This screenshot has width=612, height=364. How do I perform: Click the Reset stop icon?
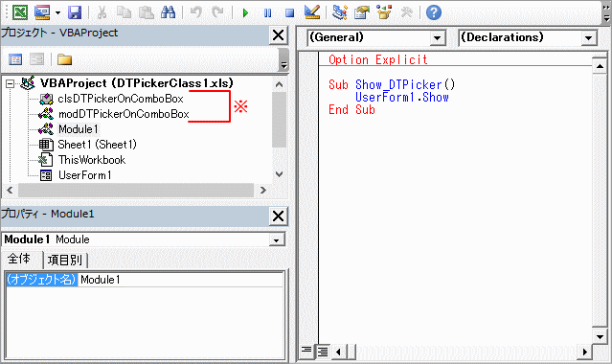289,12
